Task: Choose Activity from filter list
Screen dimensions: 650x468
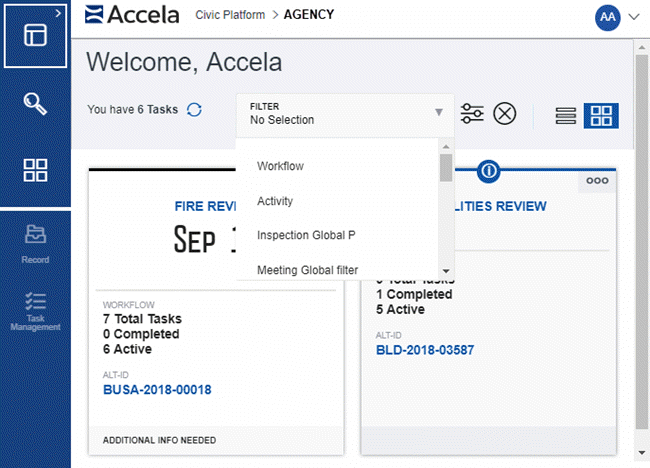Action: tap(275, 201)
